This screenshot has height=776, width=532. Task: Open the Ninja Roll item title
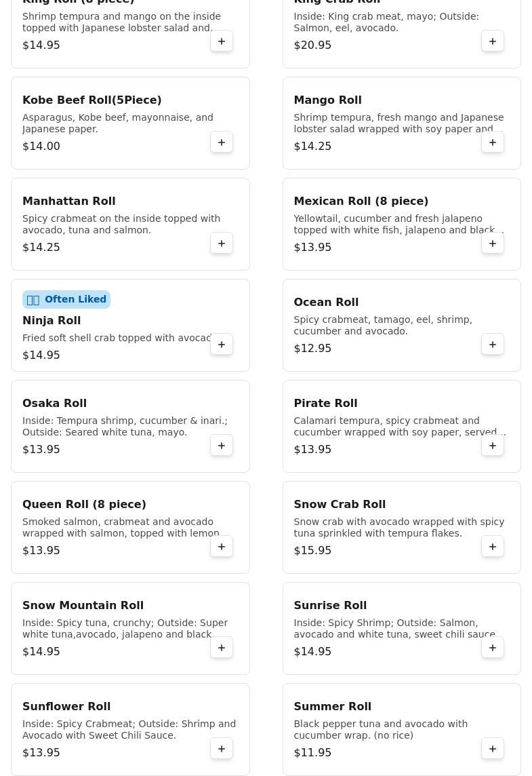pyautogui.click(x=52, y=320)
